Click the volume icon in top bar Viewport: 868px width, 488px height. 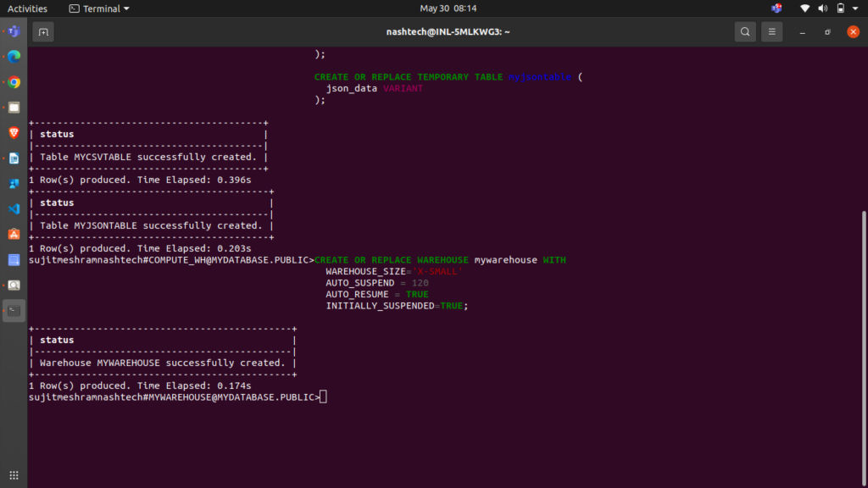(x=822, y=8)
